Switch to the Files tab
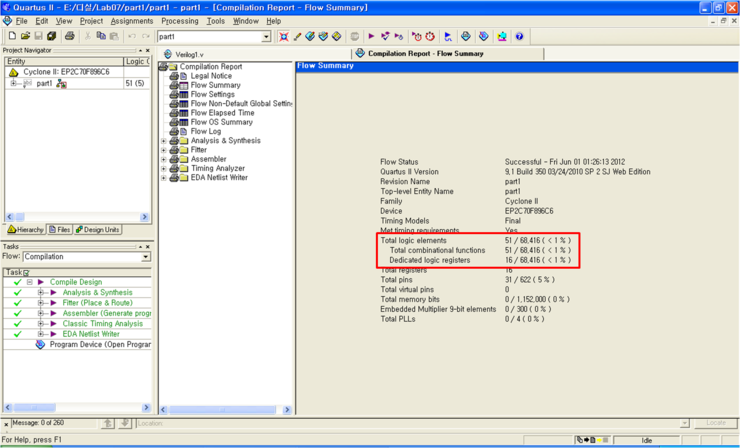This screenshot has height=448, width=740. (x=60, y=229)
